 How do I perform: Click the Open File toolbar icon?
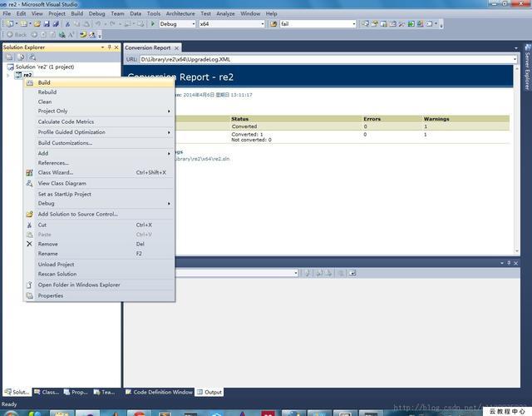click(x=37, y=24)
